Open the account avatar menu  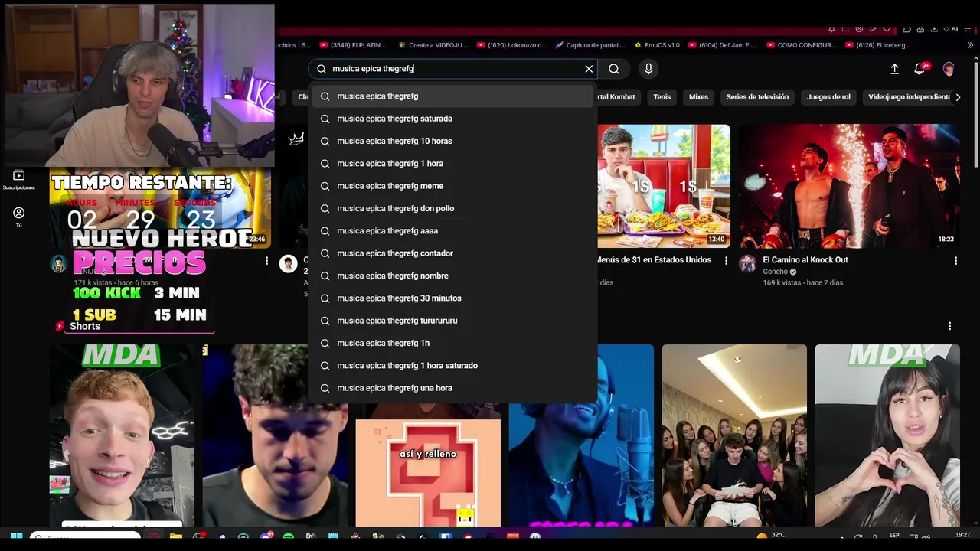[x=949, y=69]
